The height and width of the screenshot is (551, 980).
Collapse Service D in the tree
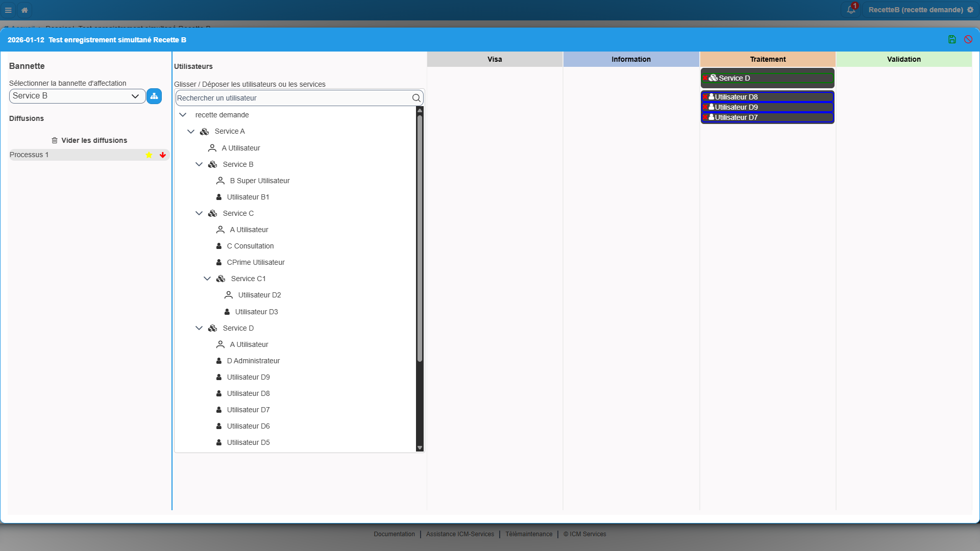pos(199,328)
